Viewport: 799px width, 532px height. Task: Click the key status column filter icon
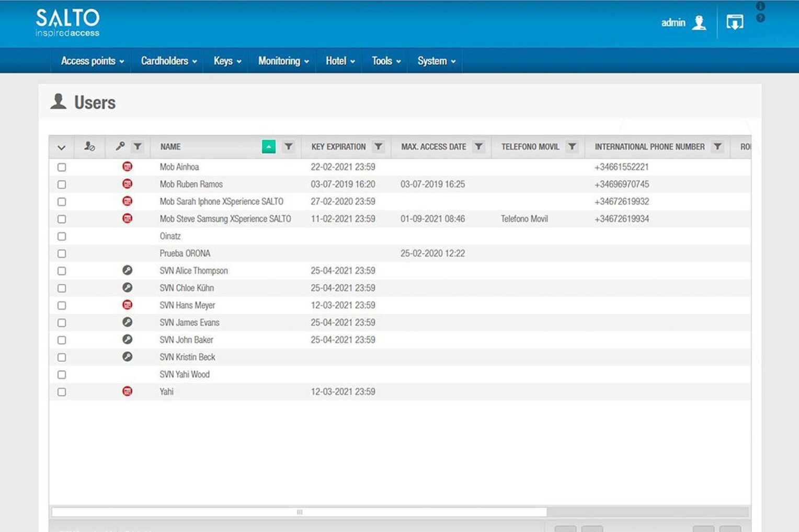(x=138, y=147)
